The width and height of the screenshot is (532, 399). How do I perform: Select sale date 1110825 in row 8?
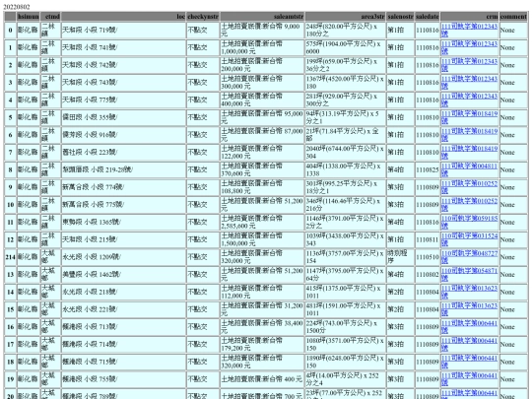click(x=428, y=170)
